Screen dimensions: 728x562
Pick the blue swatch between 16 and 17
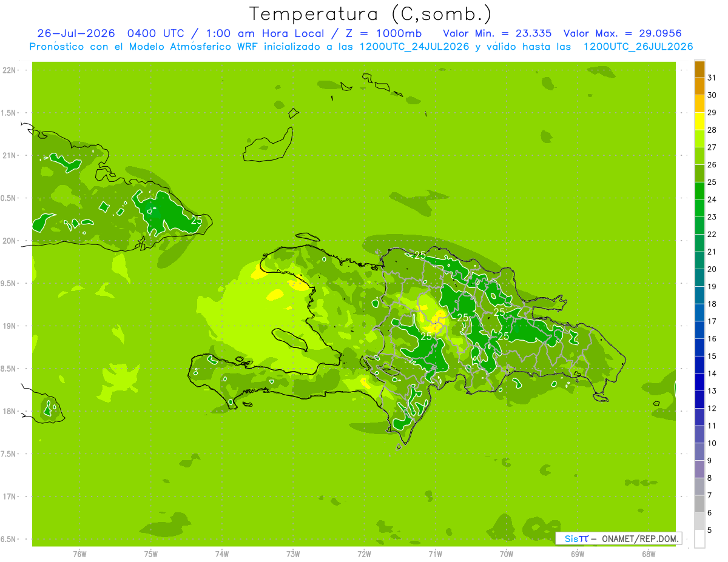[699, 330]
